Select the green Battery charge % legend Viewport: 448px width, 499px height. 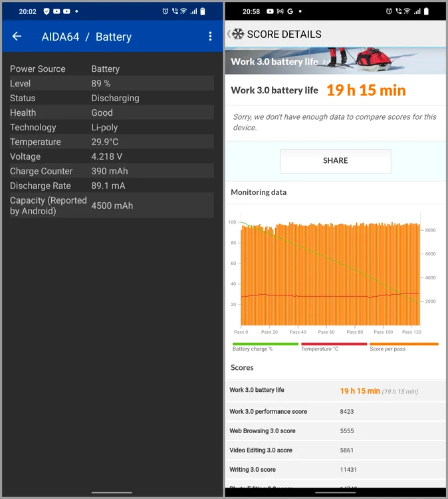(265, 347)
